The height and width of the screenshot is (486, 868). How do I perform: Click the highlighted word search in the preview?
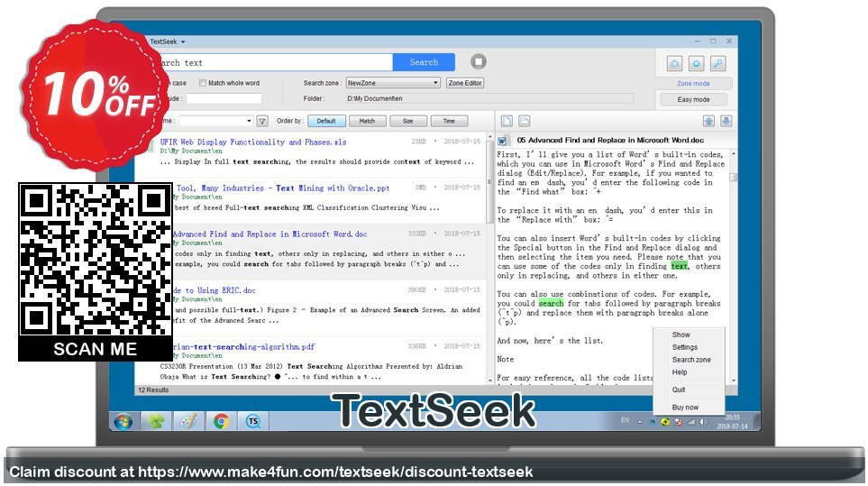tap(551, 303)
